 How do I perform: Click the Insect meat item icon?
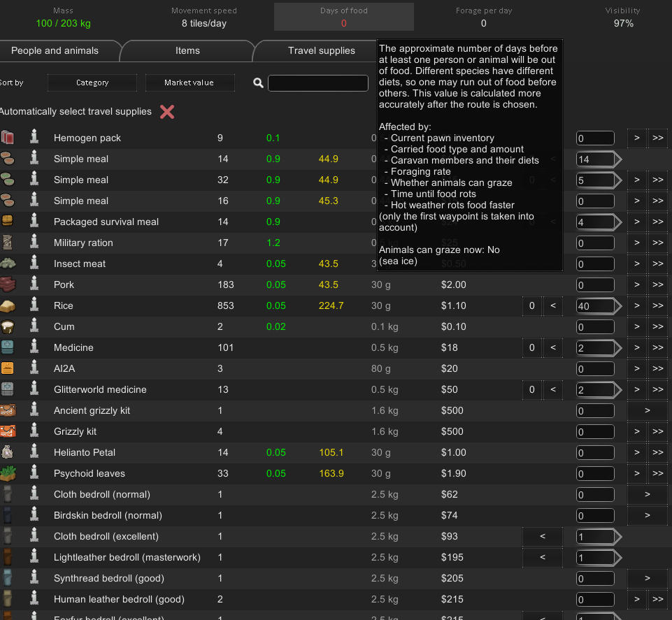8,264
